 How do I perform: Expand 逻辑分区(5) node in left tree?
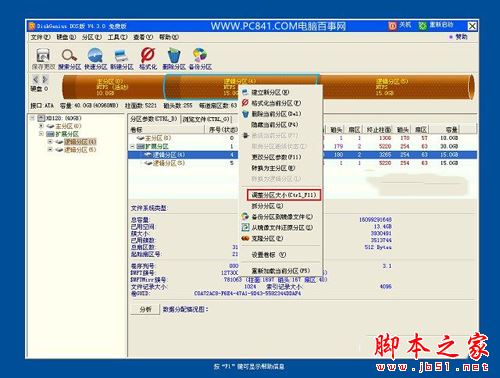tap(50, 150)
